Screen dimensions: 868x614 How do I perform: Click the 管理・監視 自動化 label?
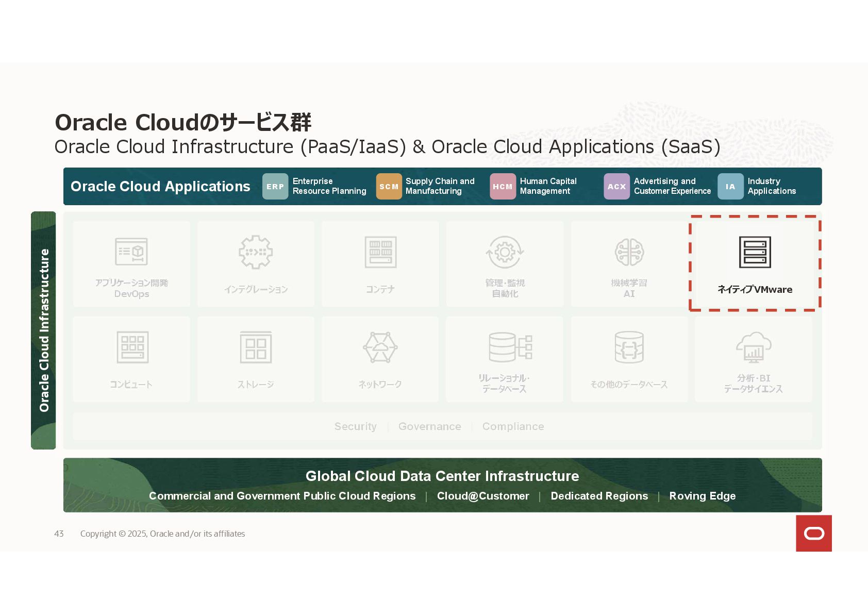tap(505, 288)
